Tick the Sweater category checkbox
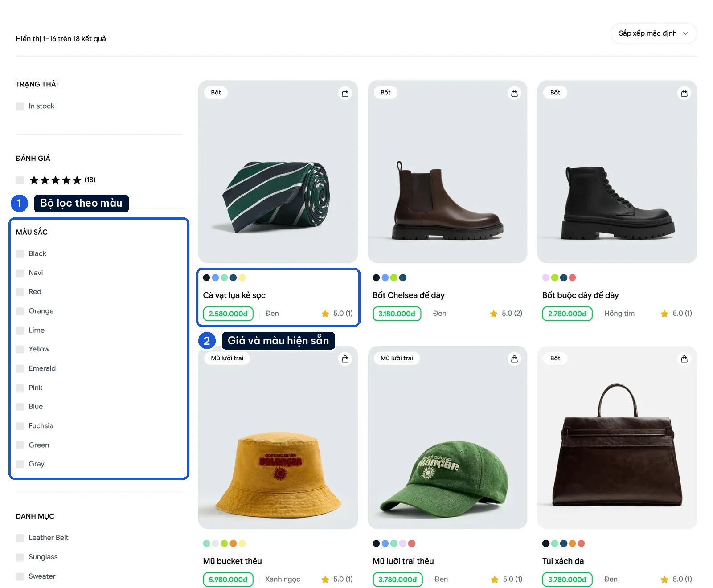Image resolution: width=713 pixels, height=588 pixels. click(20, 576)
